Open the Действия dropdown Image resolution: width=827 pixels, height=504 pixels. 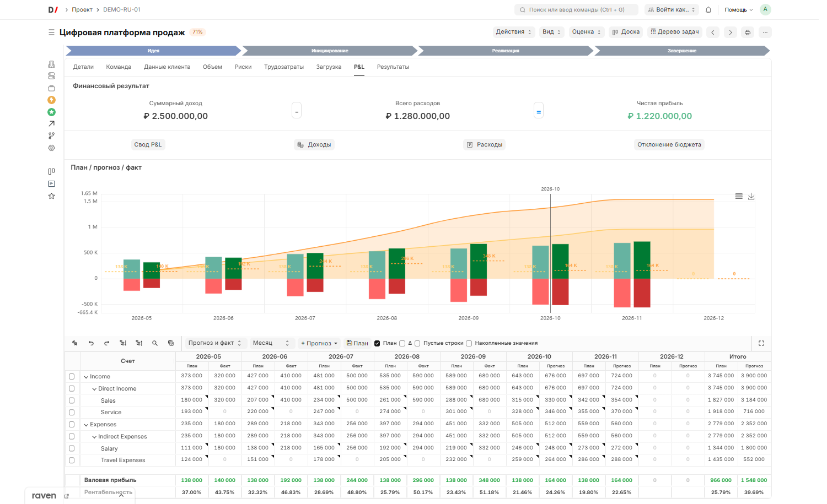514,32
